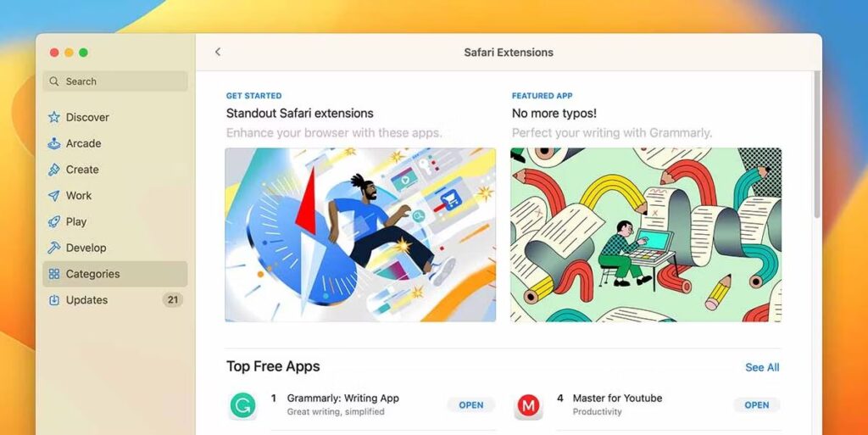This screenshot has height=435, width=868.
Task: Open the Standout Safari extensions artwork
Action: 360,235
